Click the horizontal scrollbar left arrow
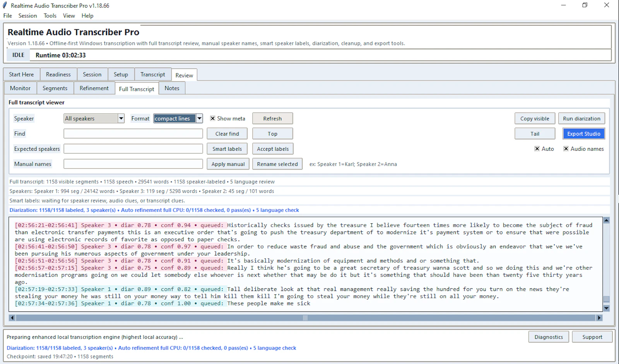The height and width of the screenshot is (364, 619). [x=12, y=318]
